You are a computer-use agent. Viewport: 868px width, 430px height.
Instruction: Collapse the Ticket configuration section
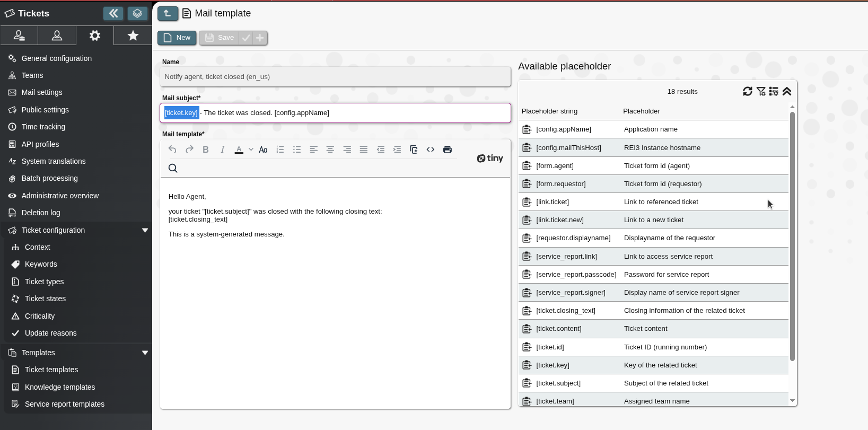[x=145, y=230]
